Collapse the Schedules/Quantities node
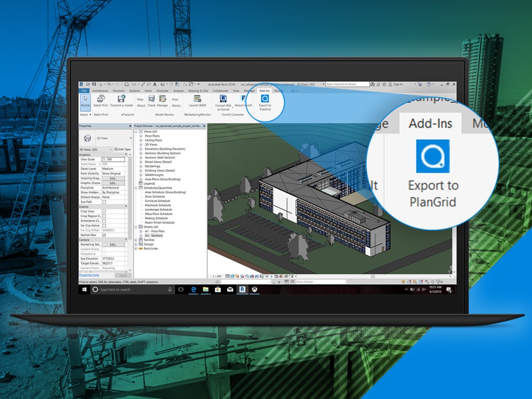This screenshot has height=399, width=532. coord(136,188)
